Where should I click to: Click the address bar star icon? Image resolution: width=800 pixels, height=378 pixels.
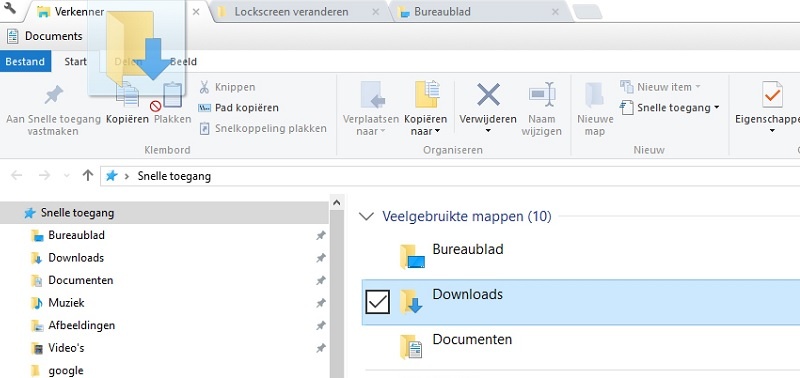(x=111, y=177)
